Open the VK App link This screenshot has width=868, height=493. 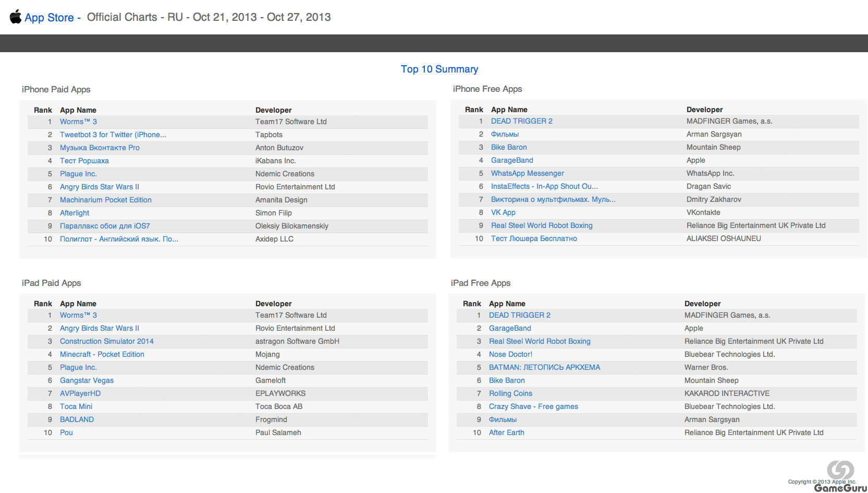tap(503, 212)
